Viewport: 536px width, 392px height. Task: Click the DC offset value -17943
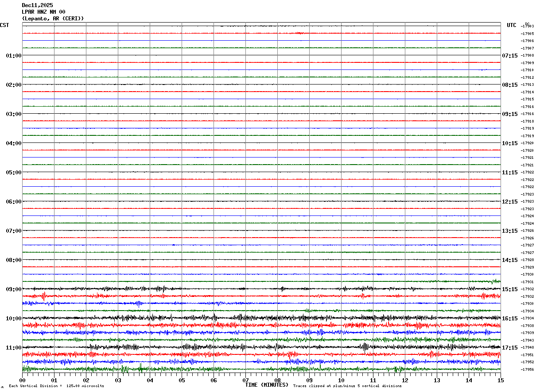[x=527, y=340]
